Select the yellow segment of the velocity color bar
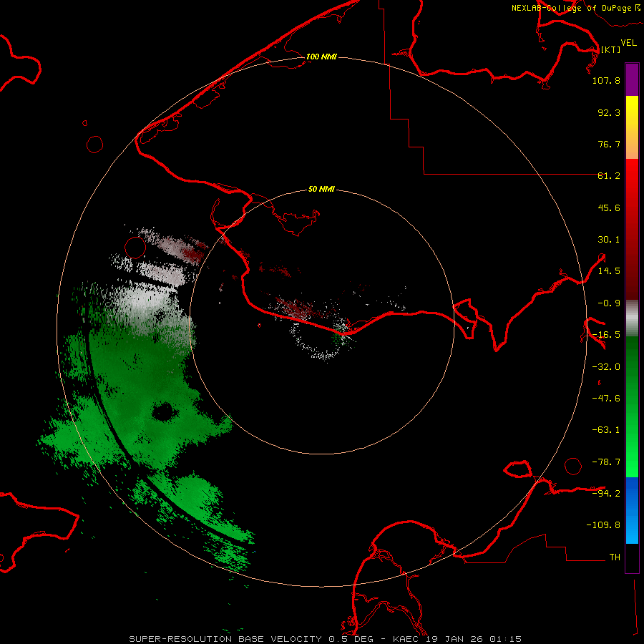Screen dimensions: 644x644 coord(632,119)
